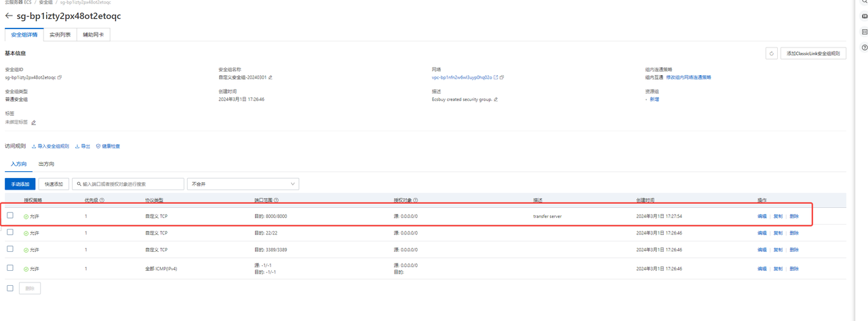Image resolution: width=868 pixels, height=321 pixels.
Task: Open VPC link vpc-bp1nfn2w6wl3uyp0hq02o
Action: tap(462, 78)
